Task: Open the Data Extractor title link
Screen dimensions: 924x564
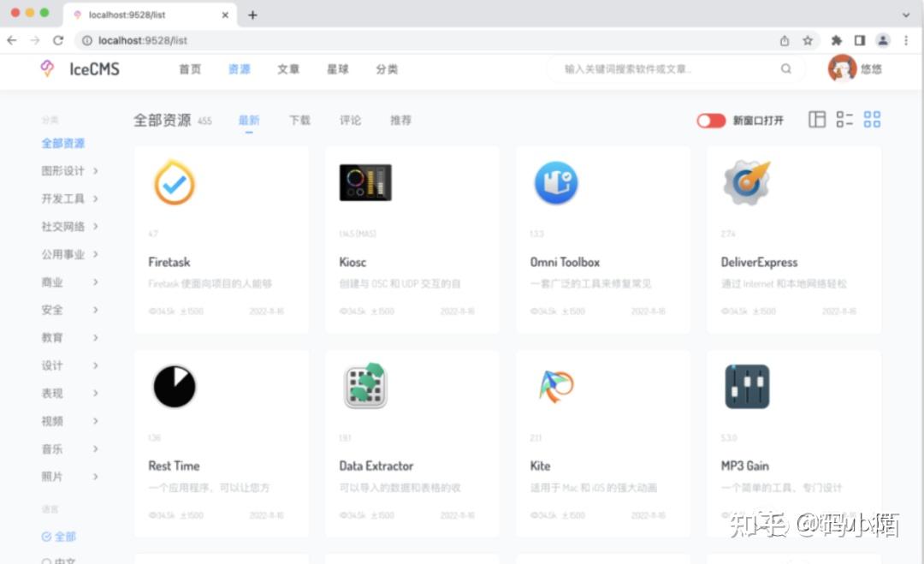Action: tap(376, 466)
